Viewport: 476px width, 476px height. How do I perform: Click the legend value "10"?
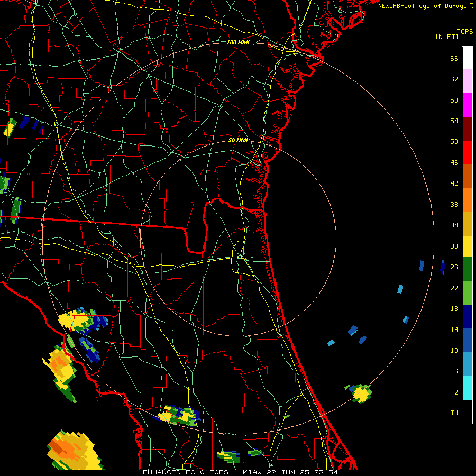(454, 351)
